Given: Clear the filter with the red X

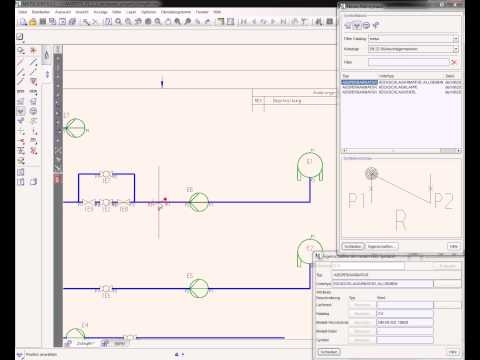Looking at the screenshot, I should coord(454,62).
